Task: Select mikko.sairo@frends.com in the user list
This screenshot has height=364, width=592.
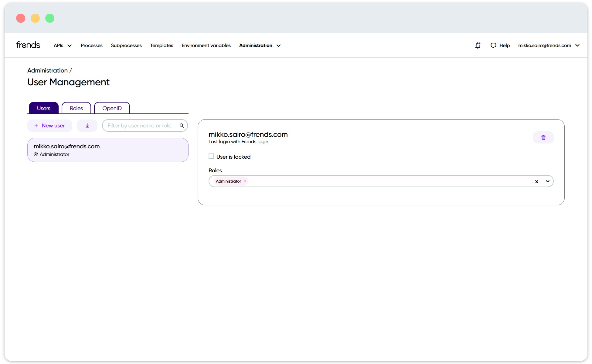Action: [x=108, y=150]
